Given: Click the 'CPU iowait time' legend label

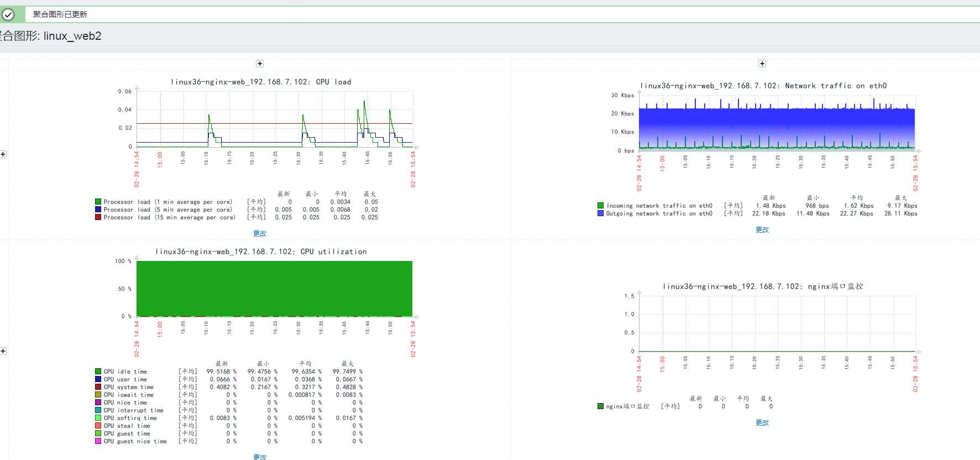Looking at the screenshot, I should coord(129,395).
